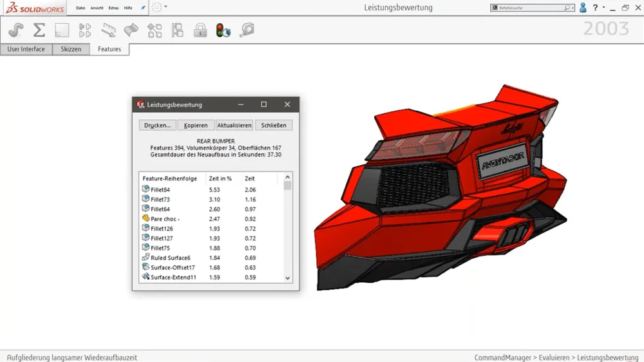Click the Aufgliederung langsamer Wiederaufbauzeit status text
This screenshot has height=362, width=644.
pyautogui.click(x=72, y=357)
